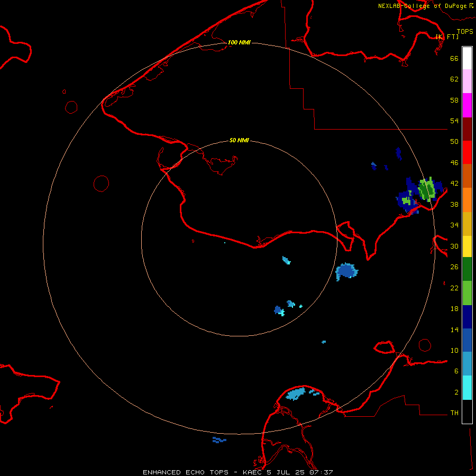Click the '100 NMI' range ring label

pyautogui.click(x=239, y=42)
